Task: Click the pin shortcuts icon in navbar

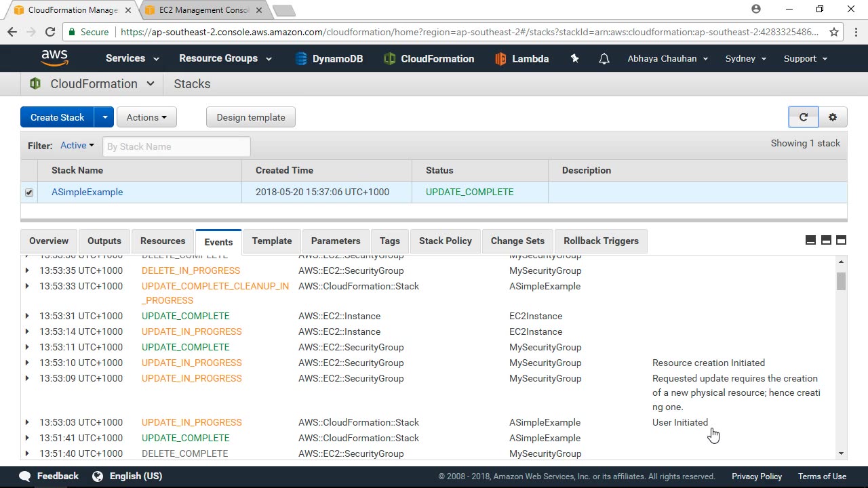Action: (574, 58)
